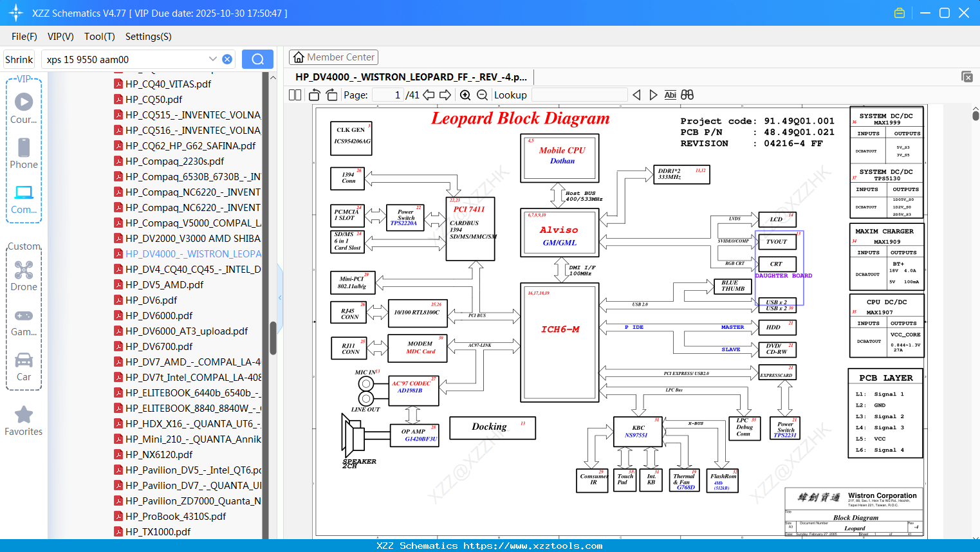Collapse the file list side panel handle
Image resolution: width=980 pixels, height=552 pixels.
tap(280, 297)
